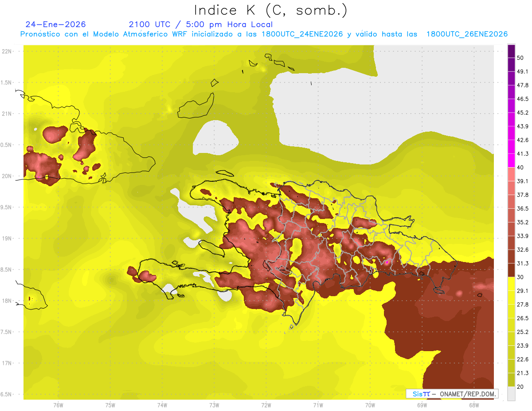Click the "69W" longitude axis label
The height and width of the screenshot is (411, 532).
click(x=422, y=405)
